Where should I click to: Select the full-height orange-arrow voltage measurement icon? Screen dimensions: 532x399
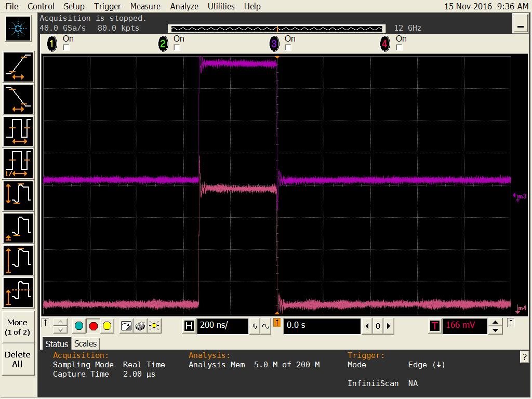[x=18, y=260]
